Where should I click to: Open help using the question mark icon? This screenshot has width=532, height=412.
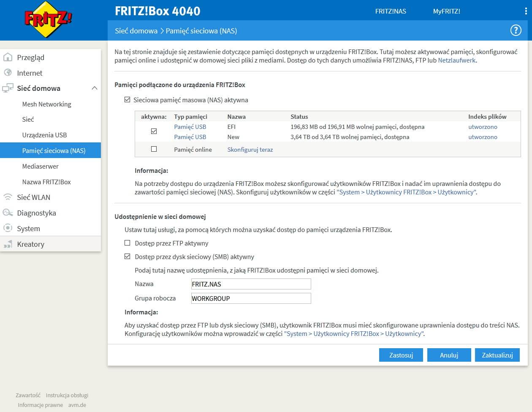point(516,30)
